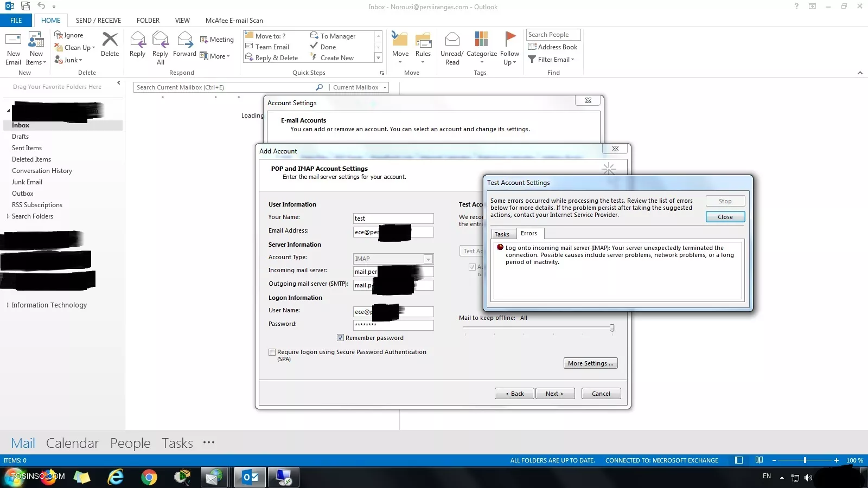Click More Settings button
Screen dimensions: 868x488
coord(590,363)
